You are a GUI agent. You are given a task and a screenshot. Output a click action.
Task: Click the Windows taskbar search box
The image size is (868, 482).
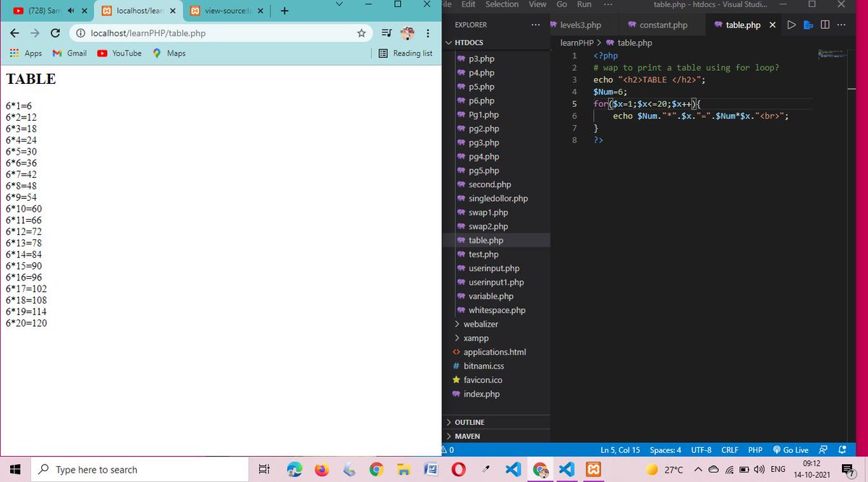click(141, 470)
